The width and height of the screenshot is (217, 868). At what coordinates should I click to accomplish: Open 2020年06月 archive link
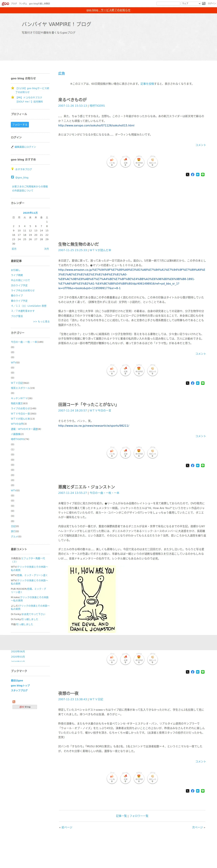coord(18,652)
